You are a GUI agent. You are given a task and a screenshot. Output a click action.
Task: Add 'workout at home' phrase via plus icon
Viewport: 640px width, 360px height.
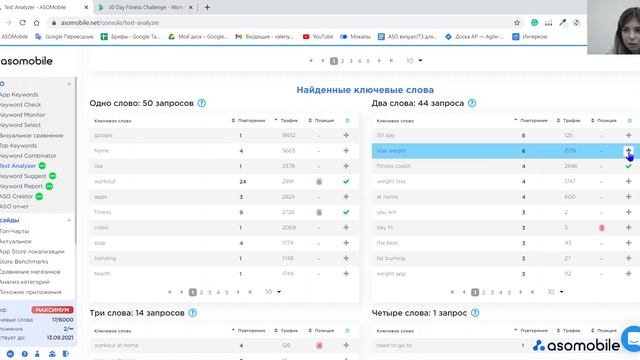(346, 345)
